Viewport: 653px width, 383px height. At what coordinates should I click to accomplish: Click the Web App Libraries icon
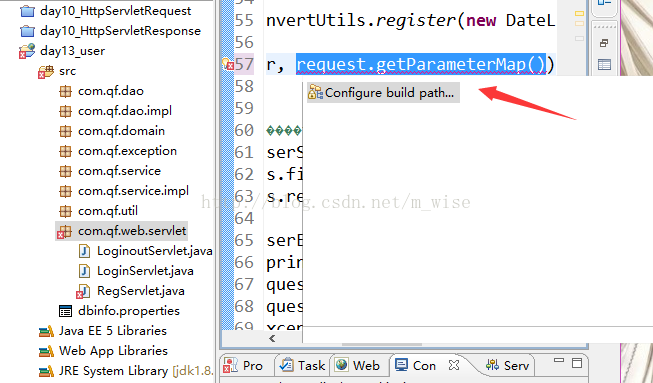click(x=46, y=351)
